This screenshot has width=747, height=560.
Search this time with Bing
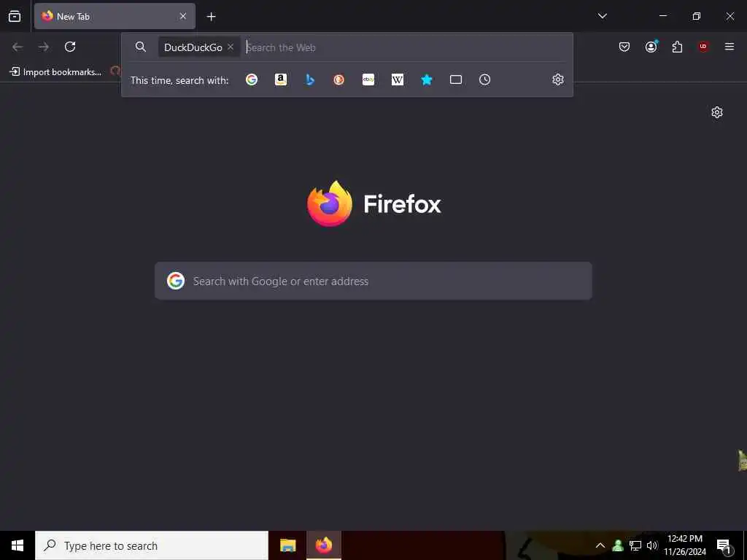310,79
